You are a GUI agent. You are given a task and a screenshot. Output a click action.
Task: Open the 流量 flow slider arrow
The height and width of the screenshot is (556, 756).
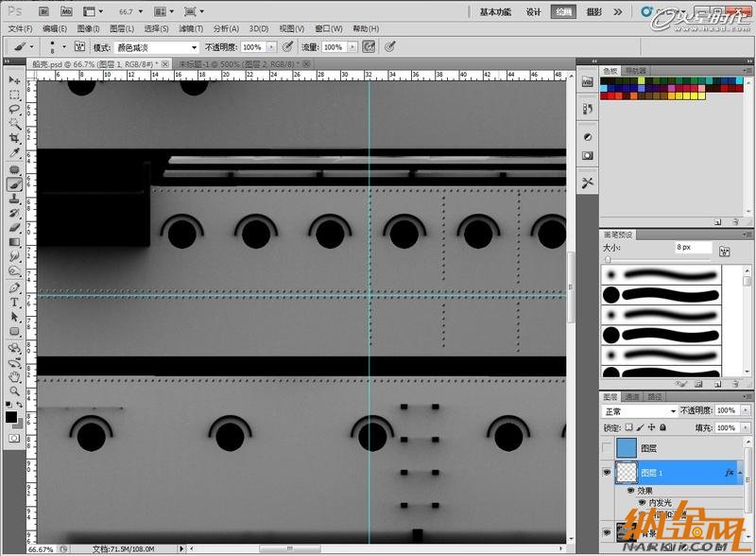[352, 47]
